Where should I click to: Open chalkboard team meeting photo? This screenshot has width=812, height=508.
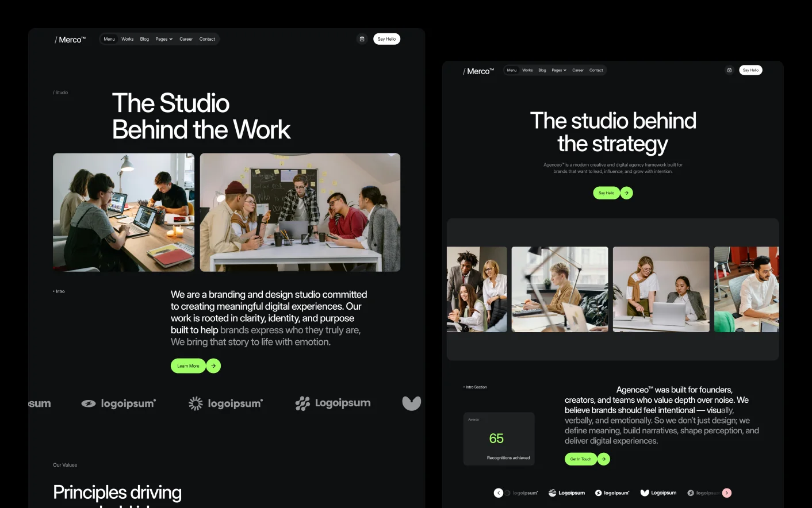[300, 212]
